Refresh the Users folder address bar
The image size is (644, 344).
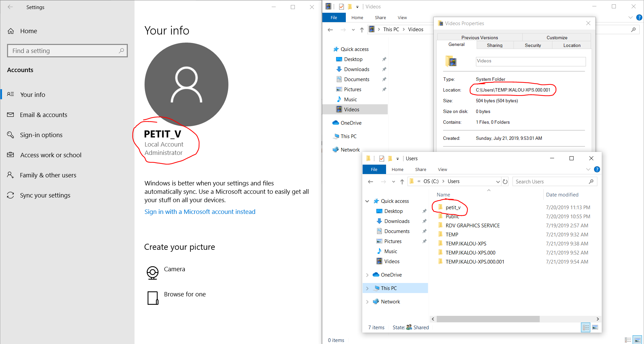click(505, 181)
